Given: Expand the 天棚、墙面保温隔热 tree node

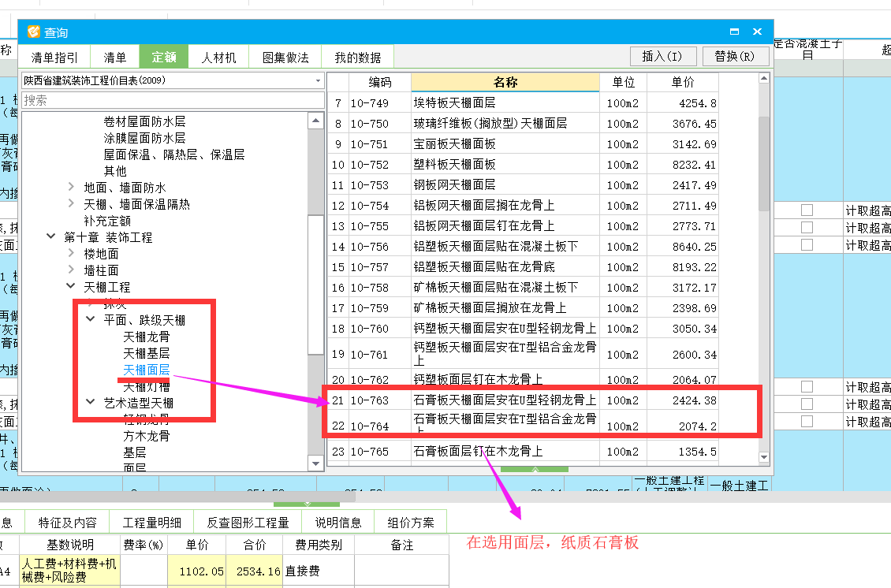Looking at the screenshot, I should coord(71,203).
